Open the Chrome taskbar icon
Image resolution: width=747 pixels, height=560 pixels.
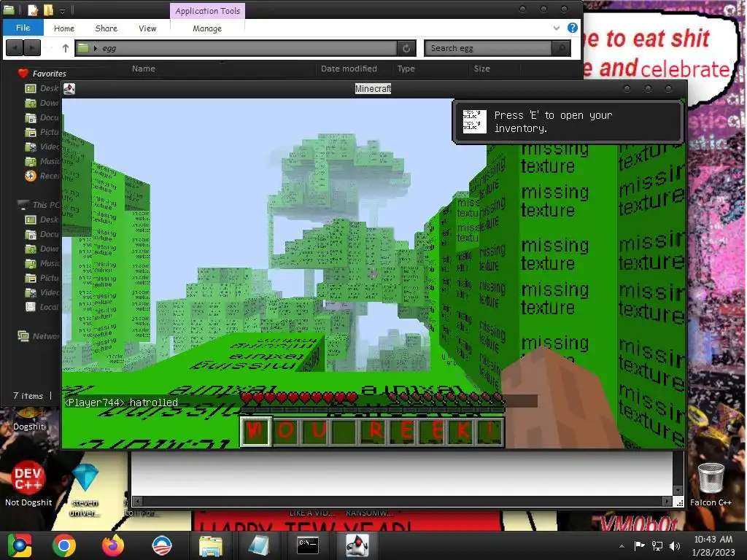point(64,545)
